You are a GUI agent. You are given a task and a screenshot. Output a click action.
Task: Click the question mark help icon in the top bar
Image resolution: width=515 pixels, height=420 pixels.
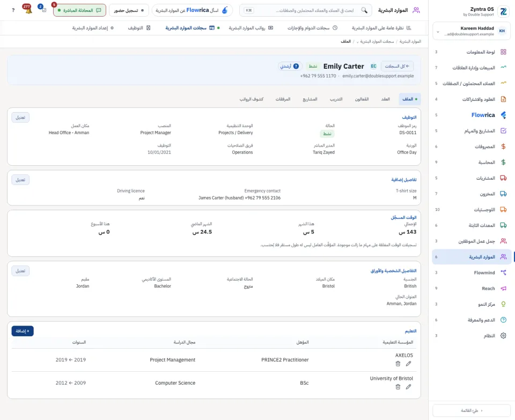point(13,10)
